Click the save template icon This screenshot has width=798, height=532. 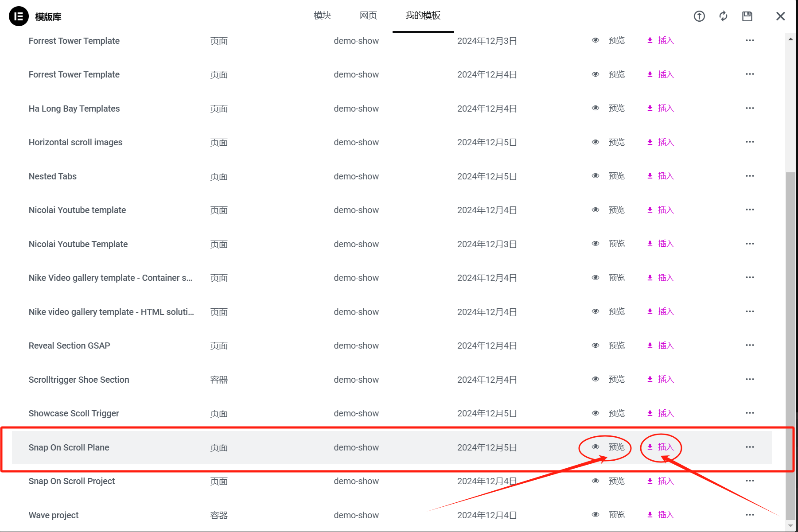(x=747, y=16)
